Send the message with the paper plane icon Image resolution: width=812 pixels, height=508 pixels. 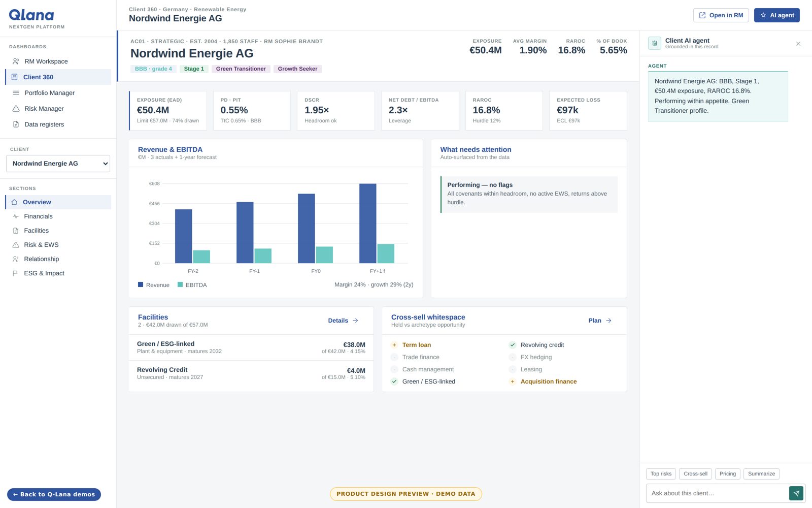click(x=796, y=493)
